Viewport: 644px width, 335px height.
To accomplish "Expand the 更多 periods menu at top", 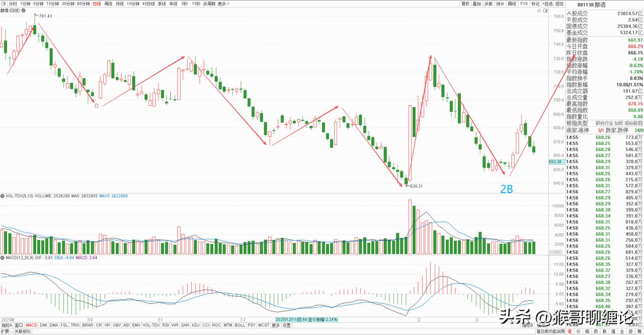I will click(223, 4).
